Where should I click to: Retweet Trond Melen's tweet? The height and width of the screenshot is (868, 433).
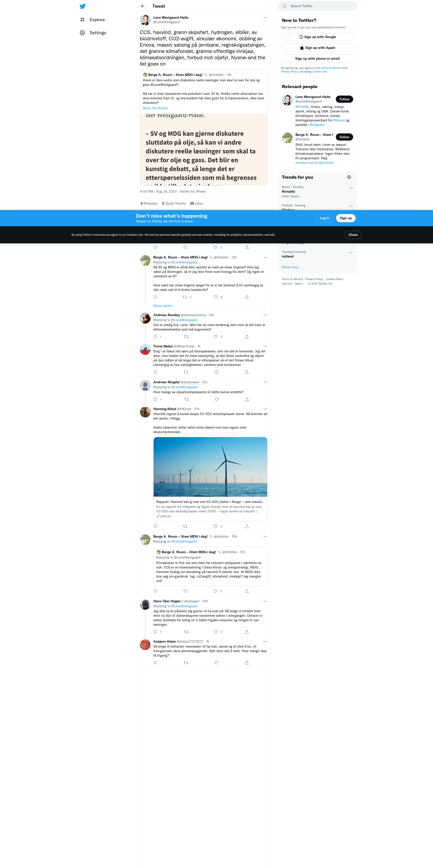pos(186,372)
